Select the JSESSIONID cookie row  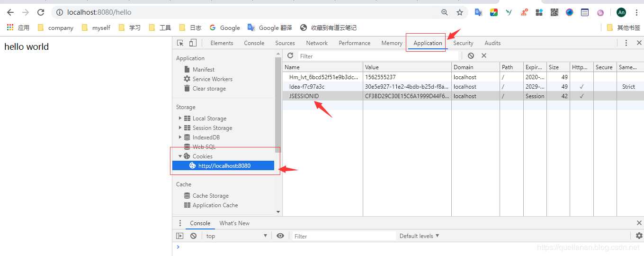pyautogui.click(x=463, y=96)
